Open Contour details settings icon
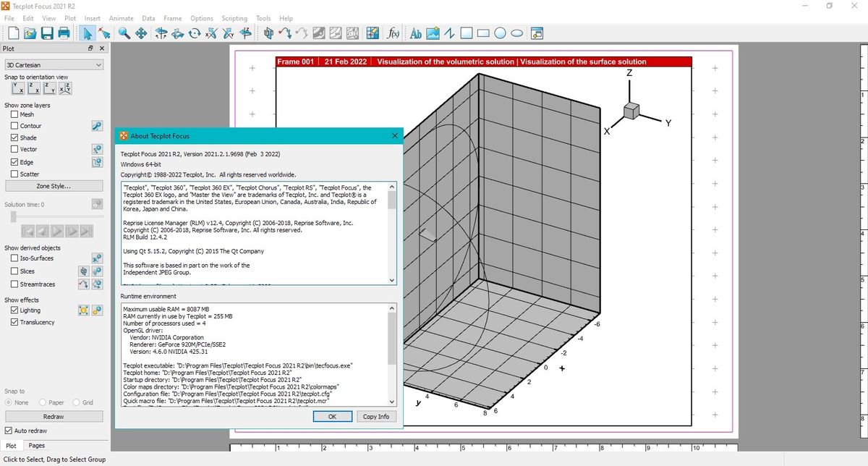Image resolution: width=868 pixels, height=466 pixels. [96, 125]
